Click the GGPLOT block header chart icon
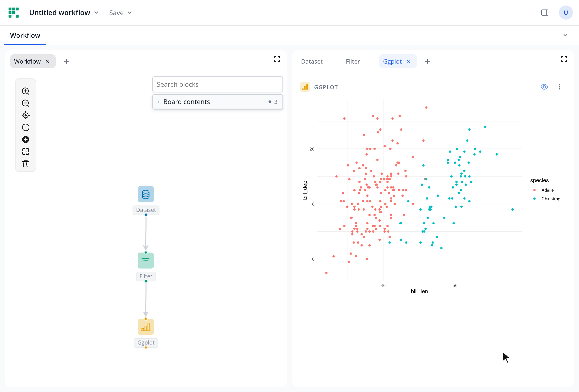This screenshot has height=392, width=579. click(305, 87)
